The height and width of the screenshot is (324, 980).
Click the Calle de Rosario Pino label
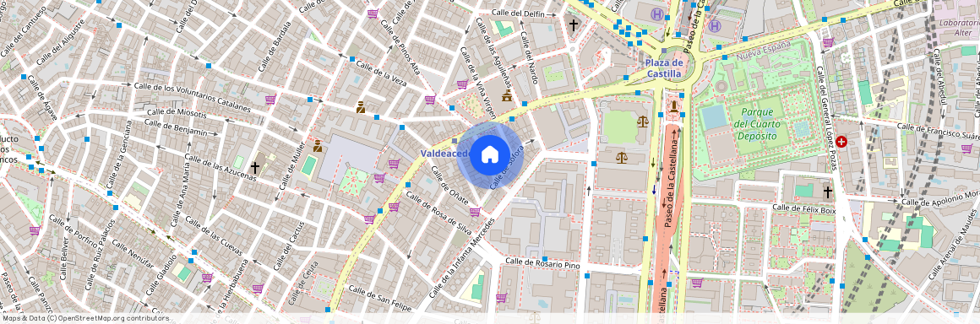(x=542, y=263)
